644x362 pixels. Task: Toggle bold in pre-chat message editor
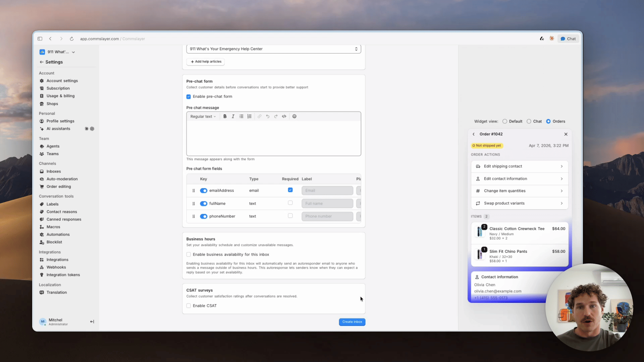click(225, 116)
